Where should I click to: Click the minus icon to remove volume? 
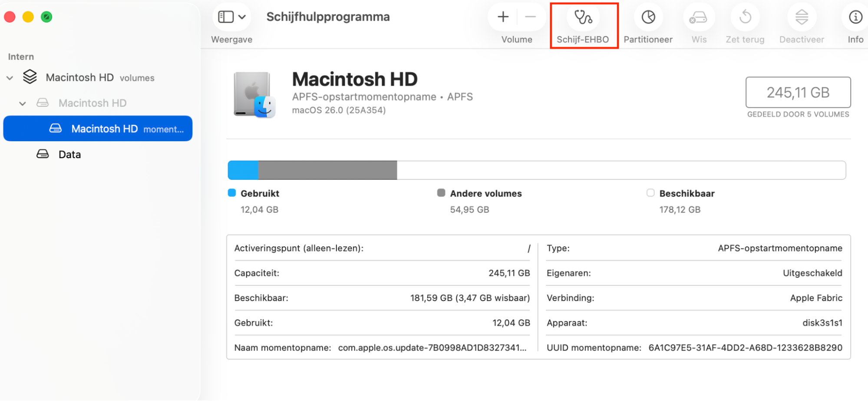(531, 17)
